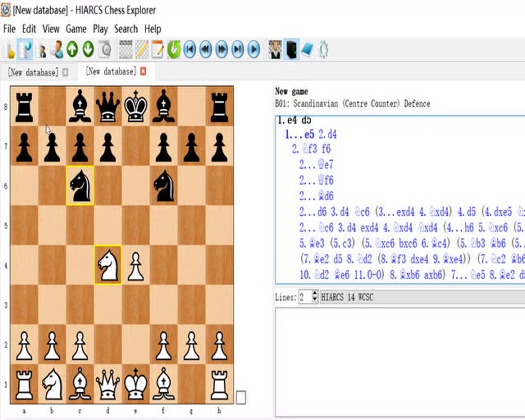
Task: Click the 'New game' header text
Action: pos(291,91)
